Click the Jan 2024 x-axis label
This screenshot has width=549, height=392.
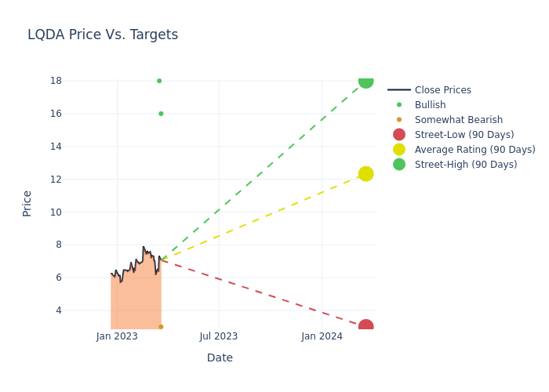coord(322,336)
